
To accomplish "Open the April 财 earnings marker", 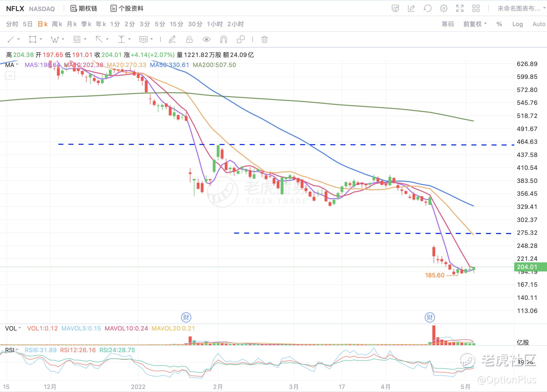I will coord(430,317).
